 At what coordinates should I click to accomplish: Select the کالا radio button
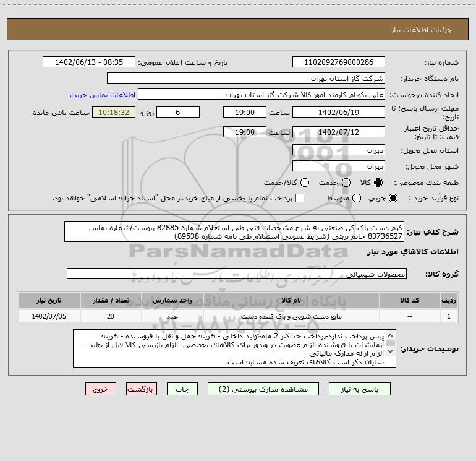click(378, 183)
